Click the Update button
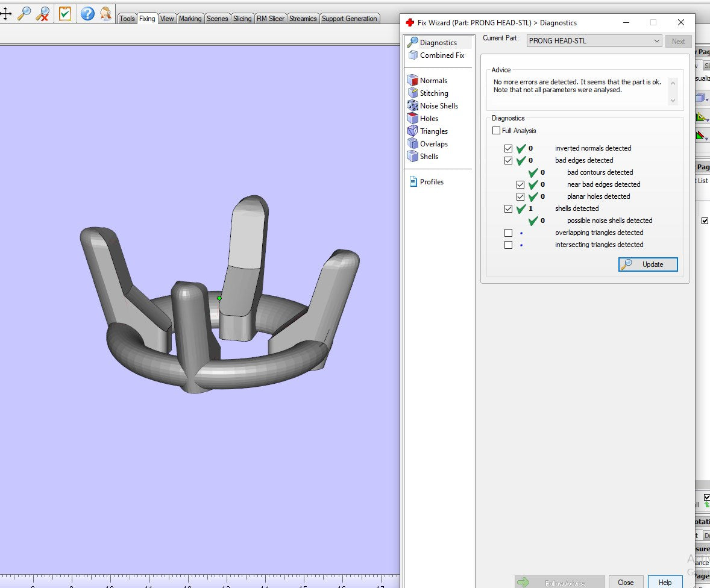Viewport: 710px width, 588px height. click(648, 264)
